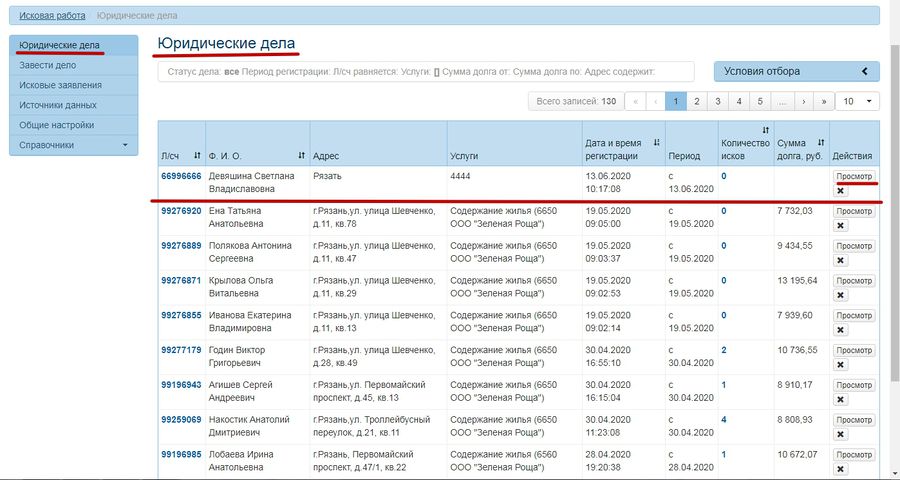Open account number 99276889
Image resolution: width=900 pixels, height=480 pixels.
point(181,245)
